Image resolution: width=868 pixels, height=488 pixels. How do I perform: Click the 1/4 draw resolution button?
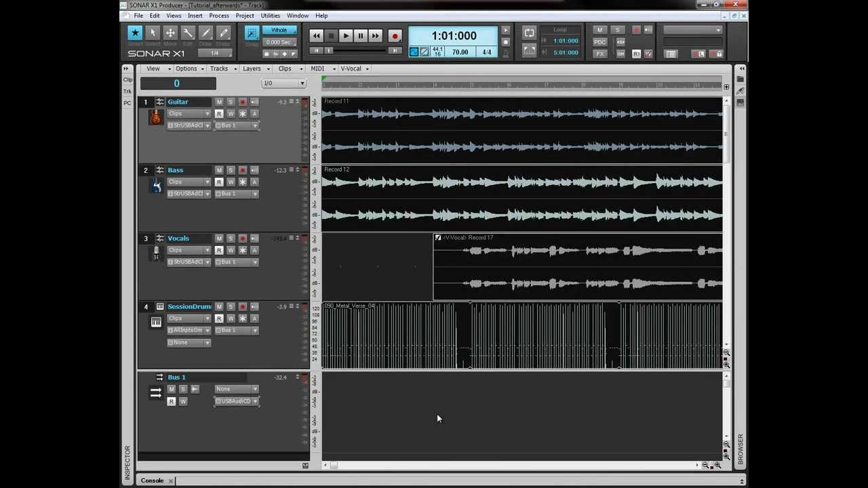(214, 54)
